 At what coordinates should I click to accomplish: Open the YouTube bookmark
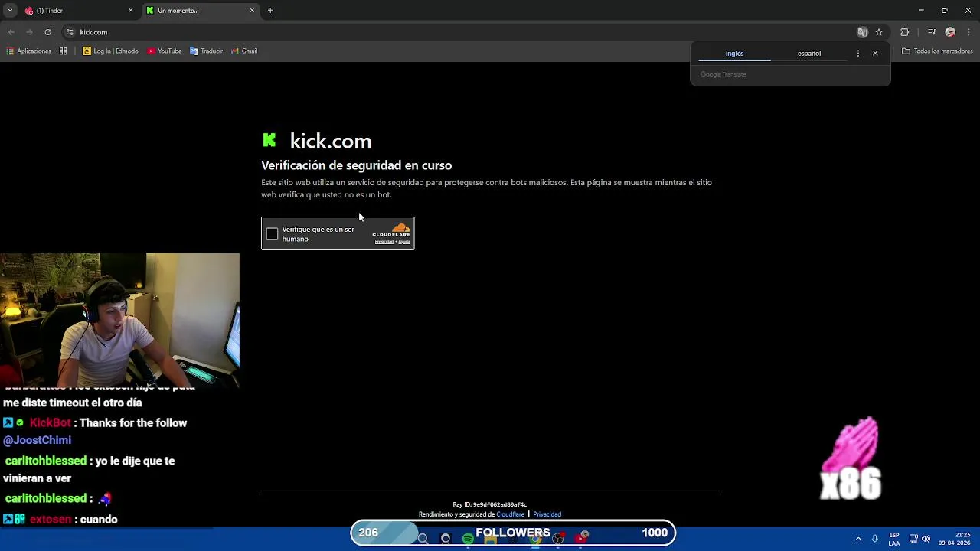(x=165, y=51)
